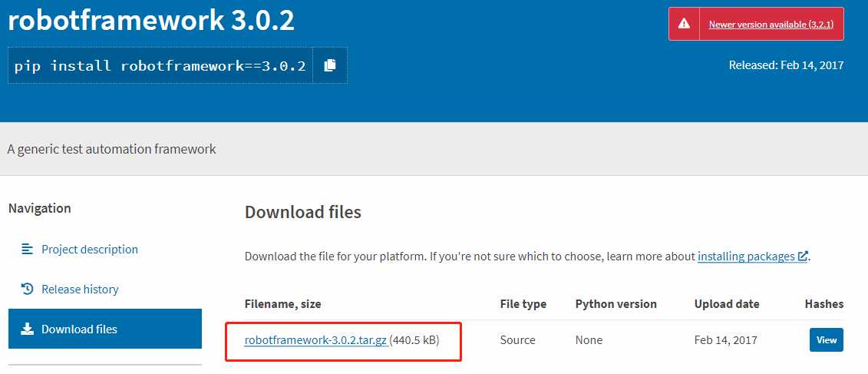Select the Download files navigation tab
This screenshot has height=374, width=868.
point(105,329)
